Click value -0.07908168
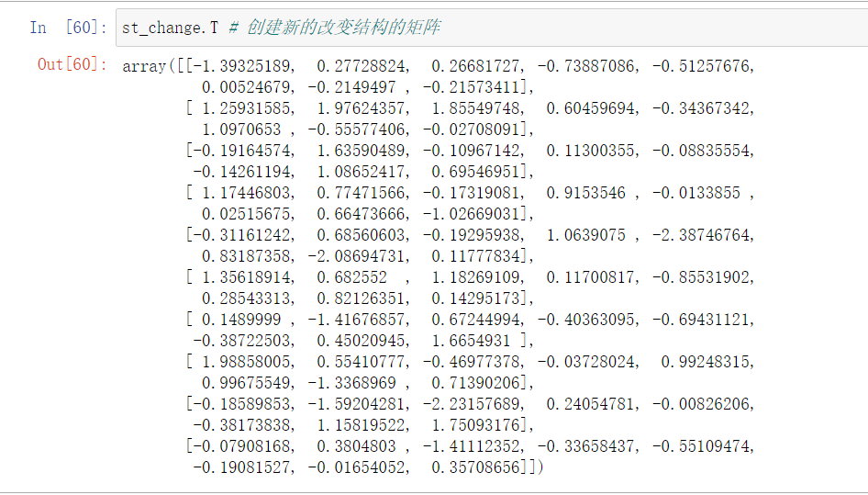Viewport: 868px width, 495px height. tap(242, 445)
